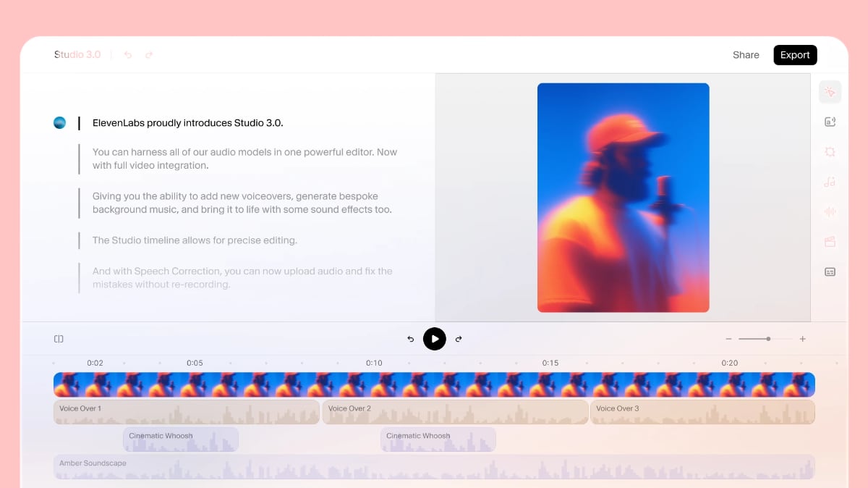868x488 pixels.
Task: Zoom out the timeline with minus icon
Action: coord(728,339)
